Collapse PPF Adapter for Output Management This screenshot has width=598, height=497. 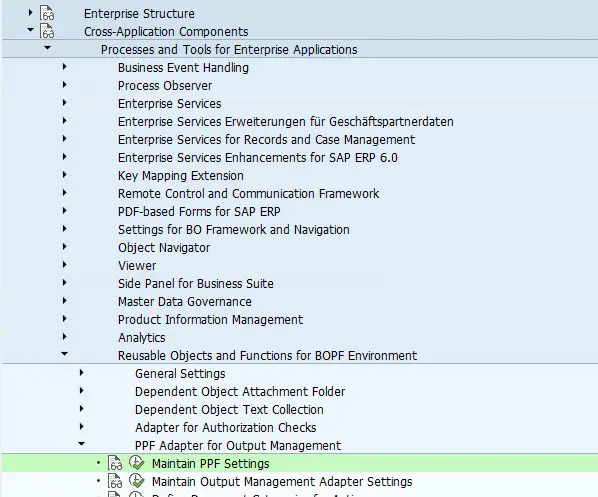(81, 444)
